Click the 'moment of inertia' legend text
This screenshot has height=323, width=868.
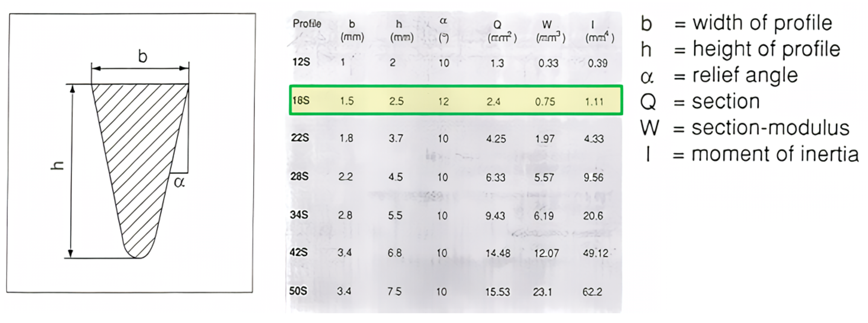[775, 155]
